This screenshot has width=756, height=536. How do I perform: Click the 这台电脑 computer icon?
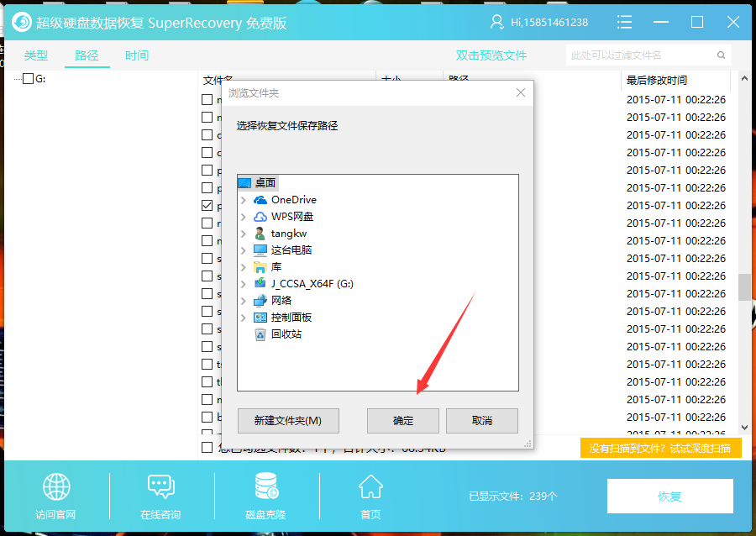tap(260, 250)
